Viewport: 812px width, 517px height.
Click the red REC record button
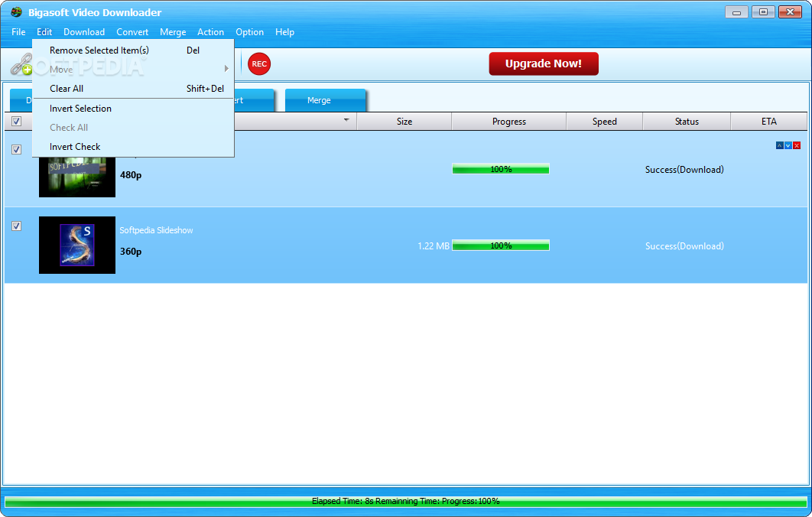click(259, 63)
